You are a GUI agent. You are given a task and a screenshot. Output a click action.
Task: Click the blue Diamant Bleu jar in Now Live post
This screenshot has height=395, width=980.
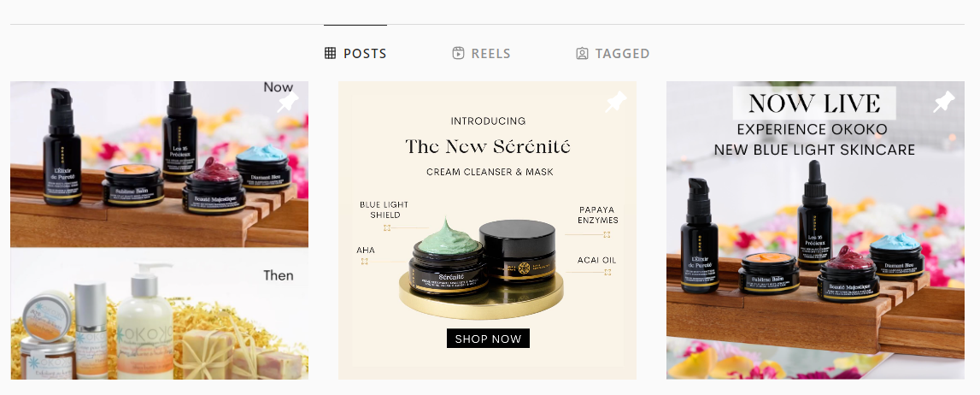895,255
